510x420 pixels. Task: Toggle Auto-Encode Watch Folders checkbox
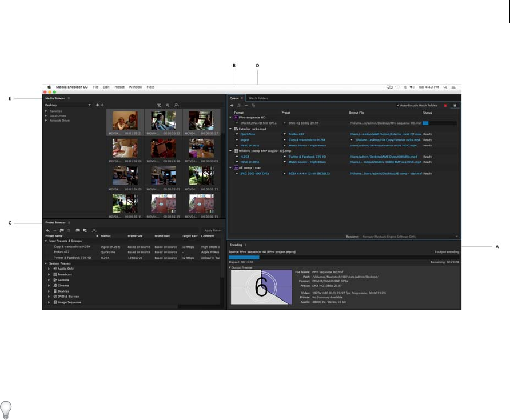point(398,105)
